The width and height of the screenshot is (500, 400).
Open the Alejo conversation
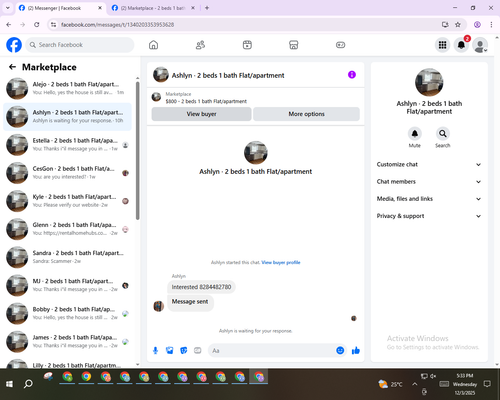[x=67, y=88]
